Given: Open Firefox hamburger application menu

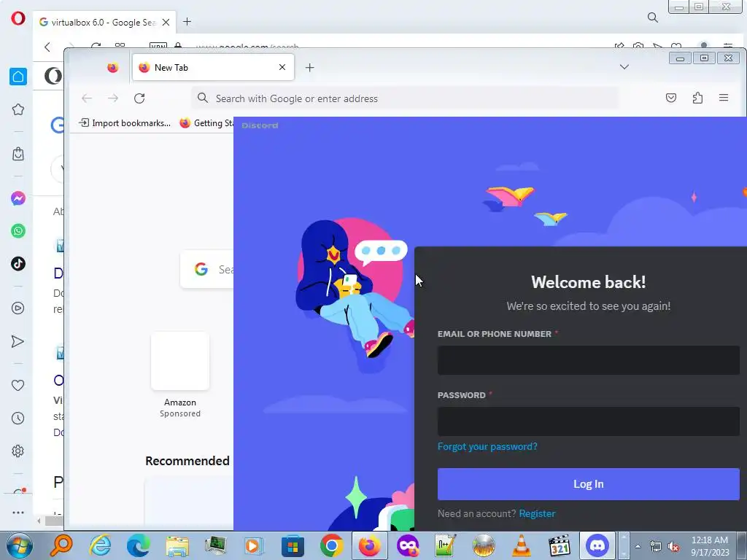Looking at the screenshot, I should (x=724, y=98).
